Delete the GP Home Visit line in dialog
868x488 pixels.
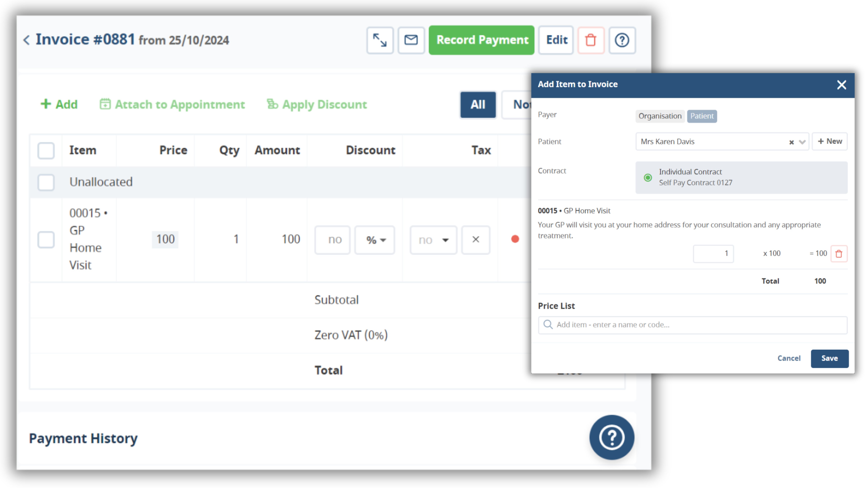point(839,254)
